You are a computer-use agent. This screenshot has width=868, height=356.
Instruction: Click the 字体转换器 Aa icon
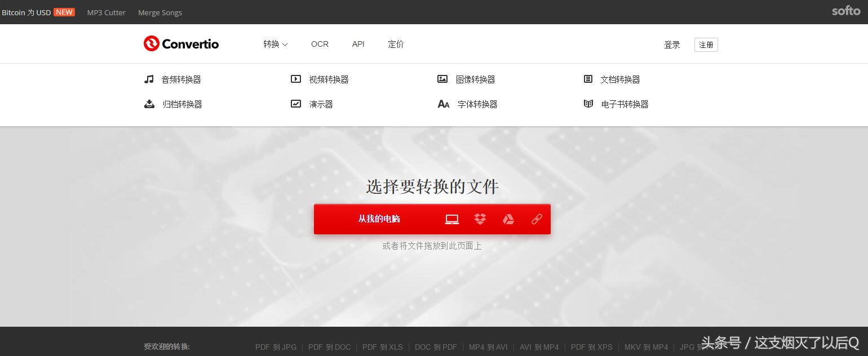[x=444, y=104]
